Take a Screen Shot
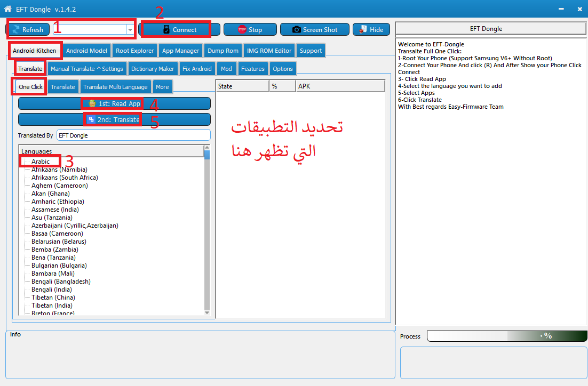The width and height of the screenshot is (588, 386). coord(315,30)
